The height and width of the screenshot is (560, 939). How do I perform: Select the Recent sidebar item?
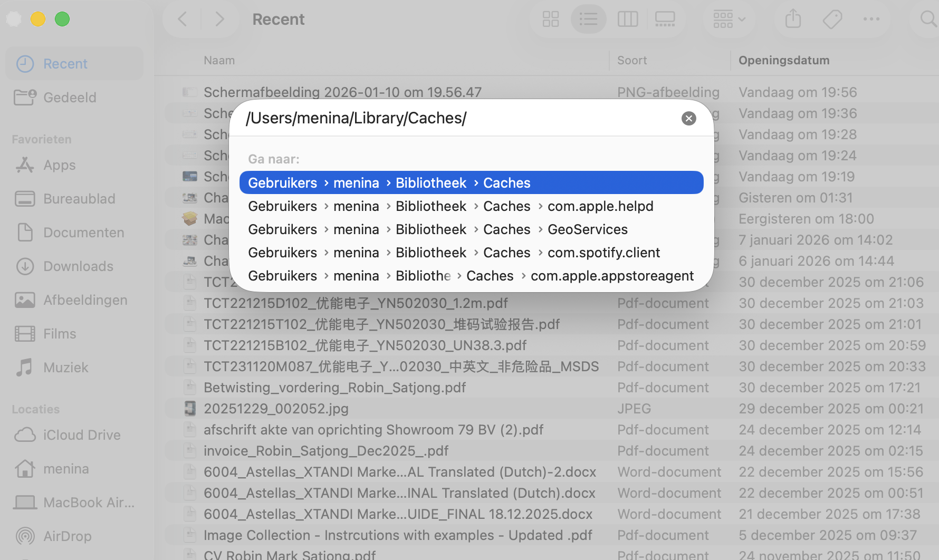[65, 63]
